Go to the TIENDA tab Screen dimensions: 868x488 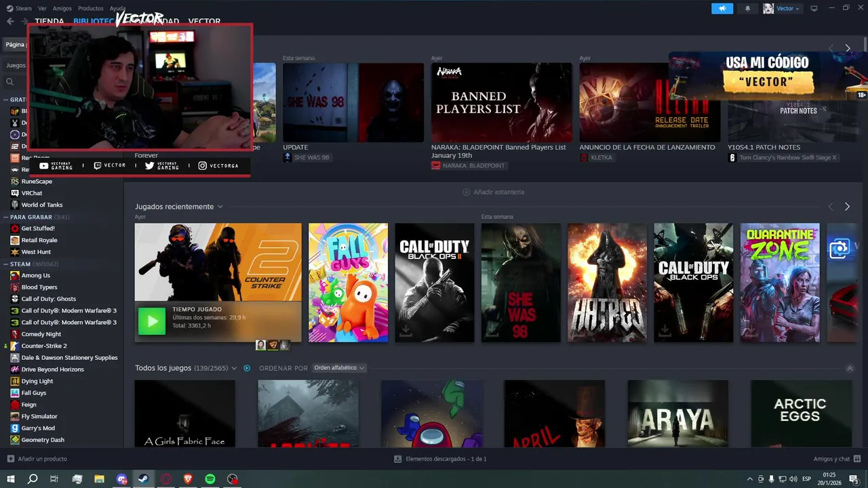49,22
